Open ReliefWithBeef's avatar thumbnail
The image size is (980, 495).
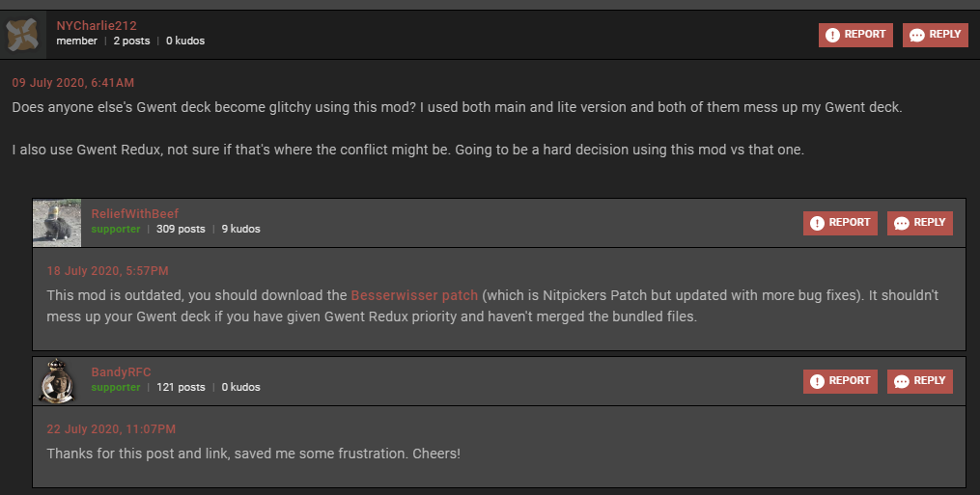57,223
